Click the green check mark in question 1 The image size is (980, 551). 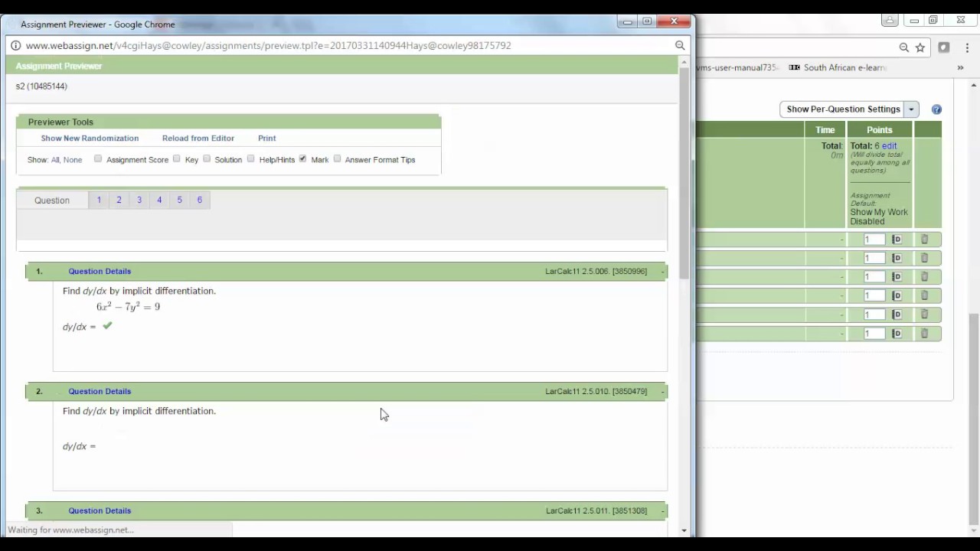[x=107, y=326]
